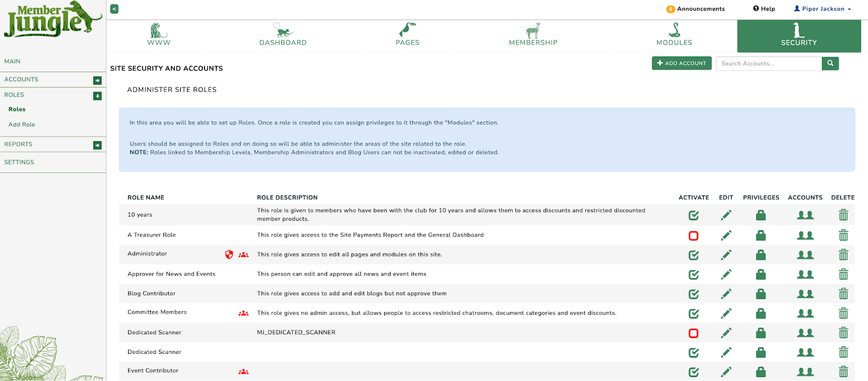Delete the Approver for News and Events role

coord(843,274)
